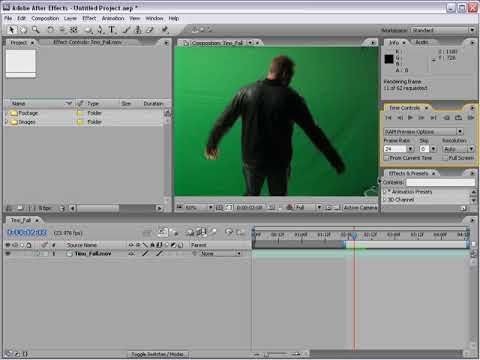The image size is (480, 360).
Task: Toggle the quality switch on Tino_Fall.mov layer
Action: (145, 254)
